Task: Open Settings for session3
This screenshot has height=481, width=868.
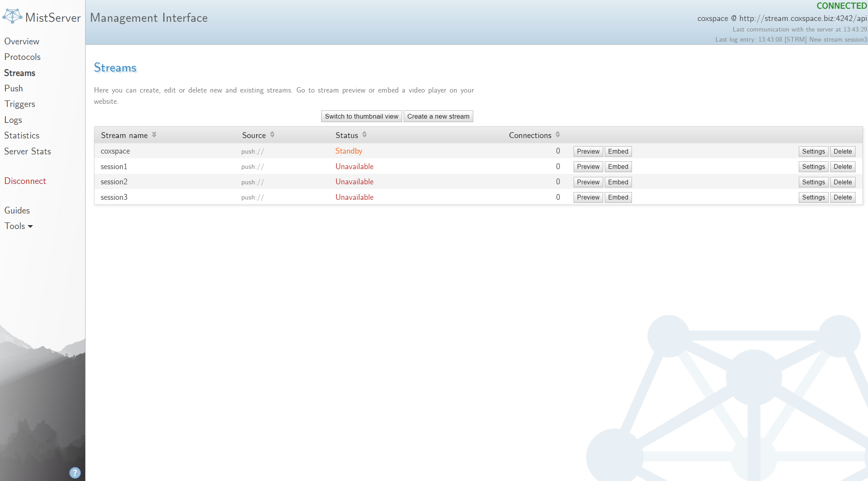Action: tap(814, 197)
